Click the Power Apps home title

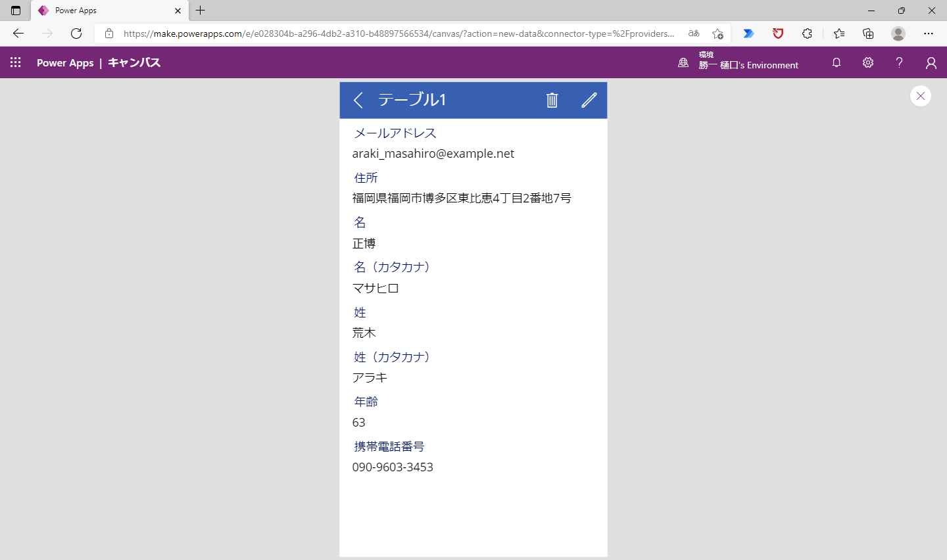(65, 62)
